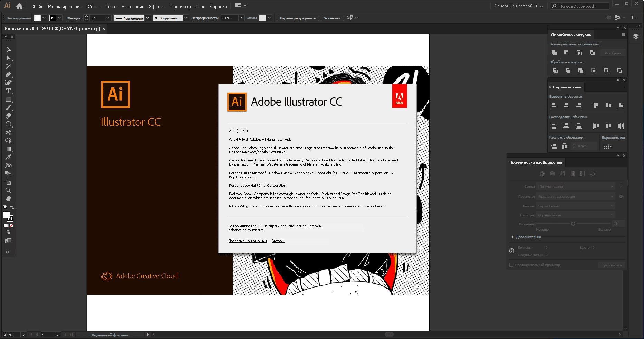The image size is (644, 339).
Task: Close the Безымянный-1 document tab
Action: click(x=104, y=29)
